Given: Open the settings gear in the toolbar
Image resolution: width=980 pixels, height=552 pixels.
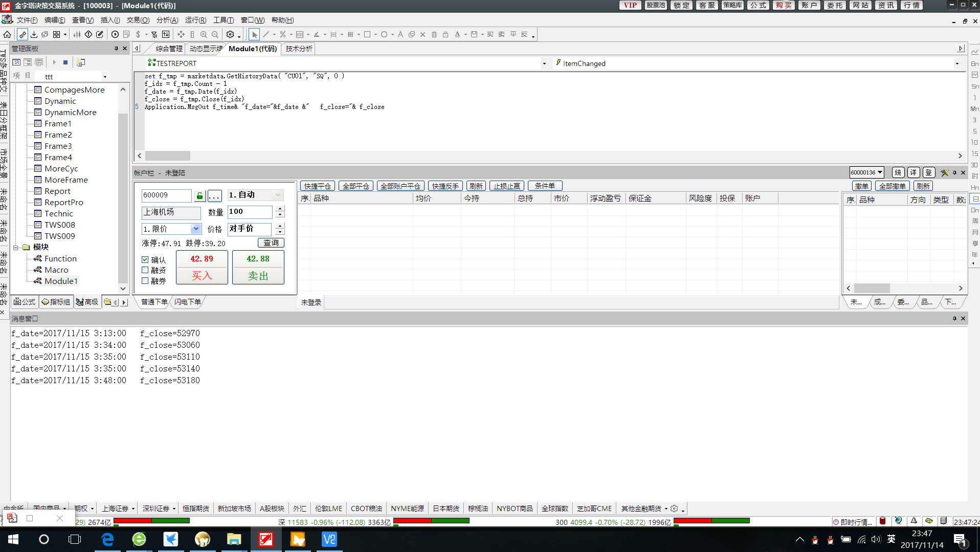Looking at the screenshot, I should [230, 34].
